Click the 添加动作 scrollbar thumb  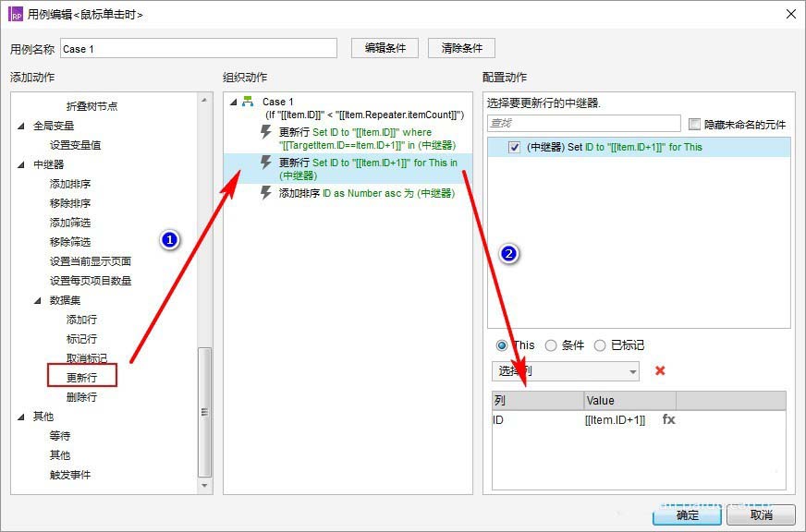[204, 412]
